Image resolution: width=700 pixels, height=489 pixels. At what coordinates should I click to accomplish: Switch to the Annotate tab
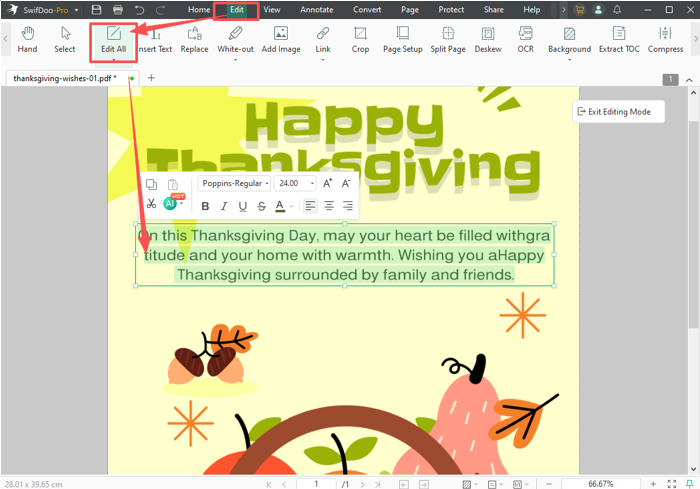click(x=317, y=9)
